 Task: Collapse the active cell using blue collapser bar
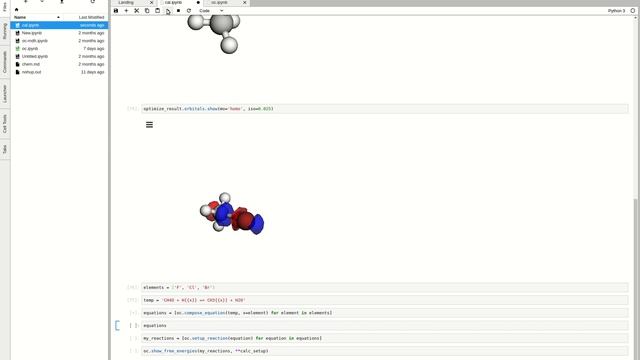(x=118, y=325)
